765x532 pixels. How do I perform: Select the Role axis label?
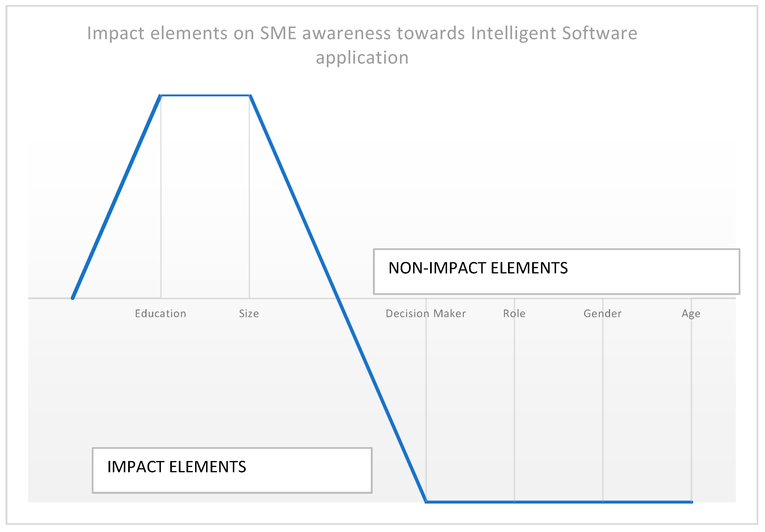[x=514, y=314]
